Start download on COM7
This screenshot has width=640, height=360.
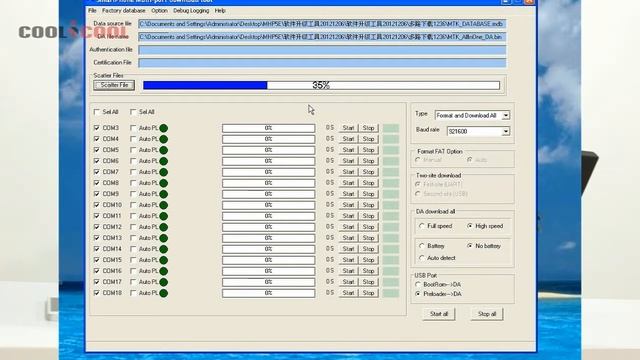pyautogui.click(x=348, y=172)
